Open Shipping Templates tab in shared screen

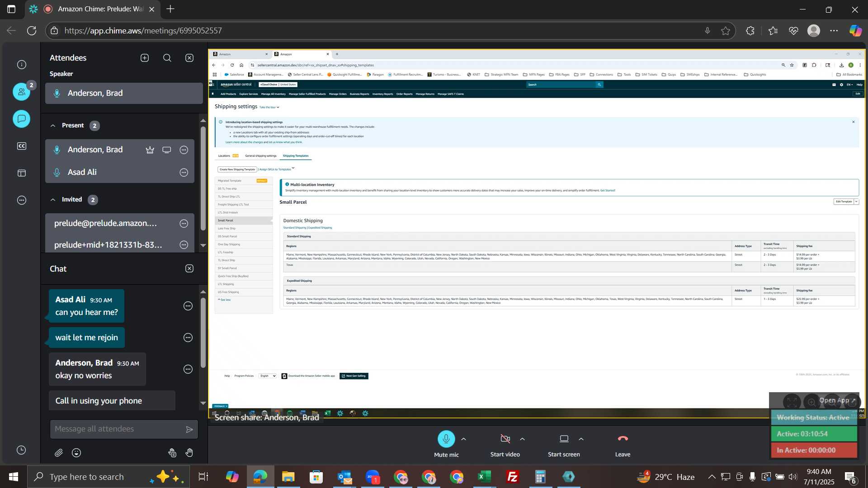click(x=296, y=156)
